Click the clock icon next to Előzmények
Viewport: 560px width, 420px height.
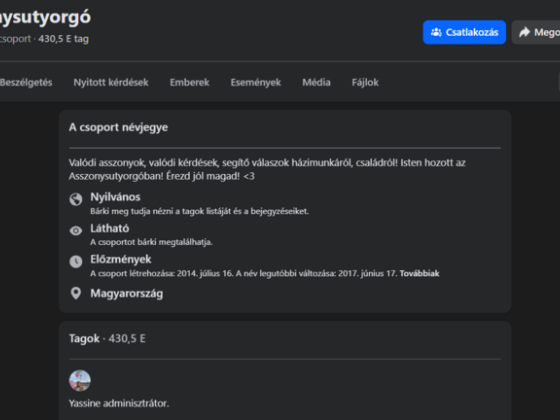76,261
